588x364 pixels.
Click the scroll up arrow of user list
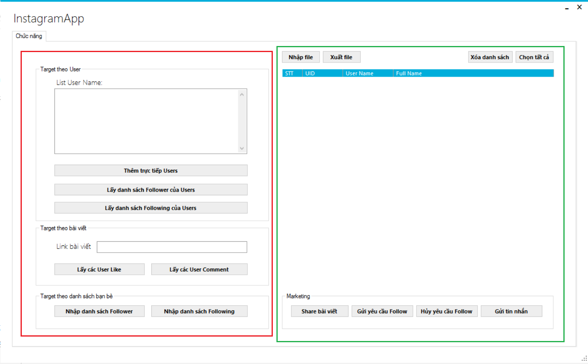click(242, 94)
